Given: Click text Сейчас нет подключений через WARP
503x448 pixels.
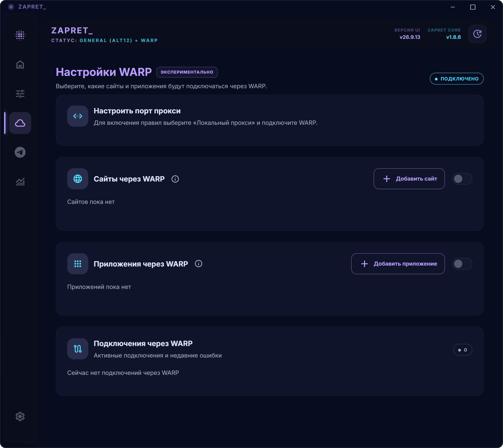Looking at the screenshot, I should (x=123, y=373).
